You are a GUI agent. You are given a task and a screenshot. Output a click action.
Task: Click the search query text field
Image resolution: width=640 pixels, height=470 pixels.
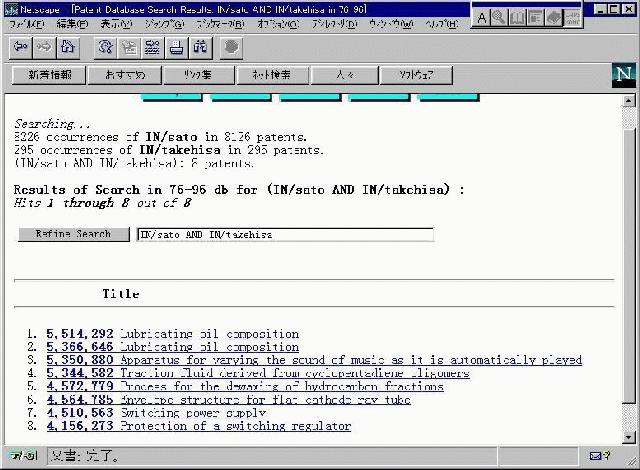coord(285,235)
